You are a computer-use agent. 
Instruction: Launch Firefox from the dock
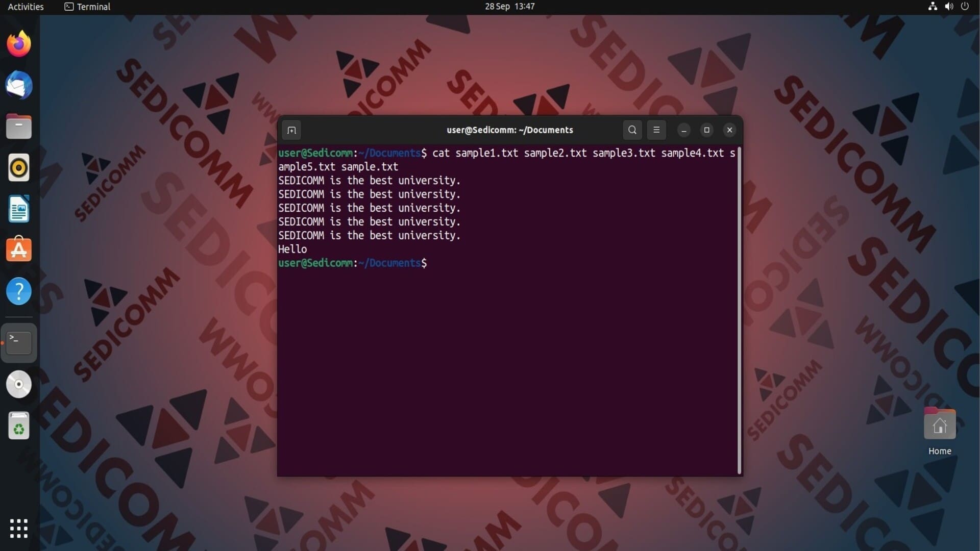click(19, 43)
